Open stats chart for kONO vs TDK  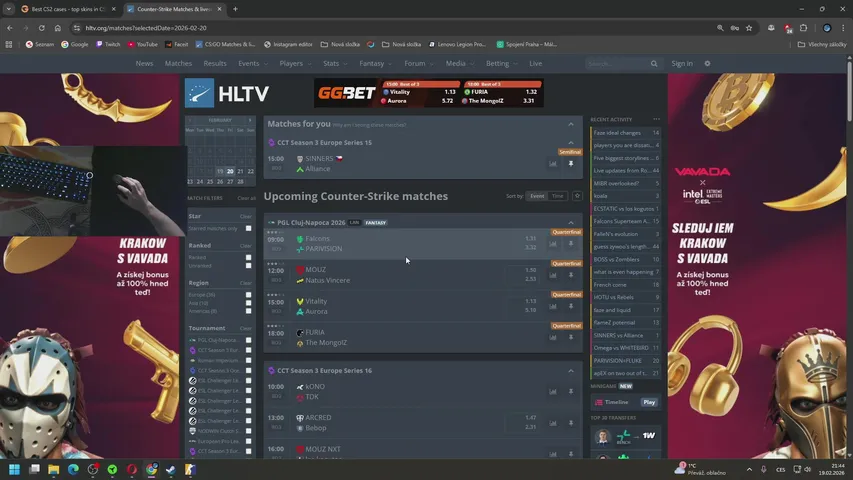pyautogui.click(x=553, y=391)
